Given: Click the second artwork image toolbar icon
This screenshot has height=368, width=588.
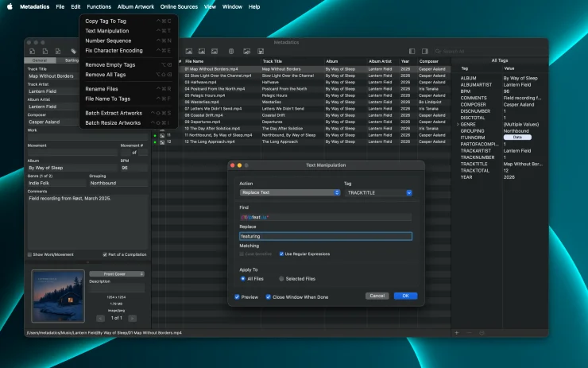Looking at the screenshot, I should click(x=202, y=52).
